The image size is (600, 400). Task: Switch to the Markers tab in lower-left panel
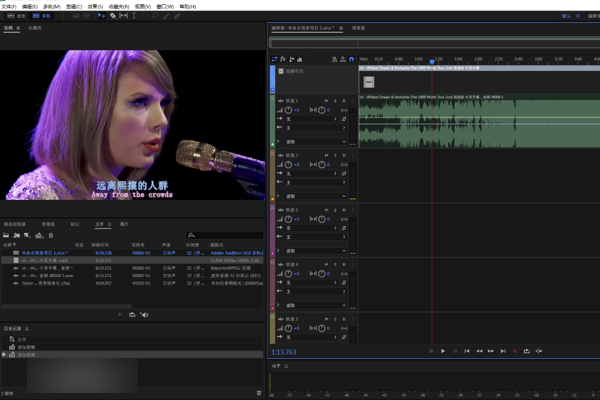coord(75,224)
